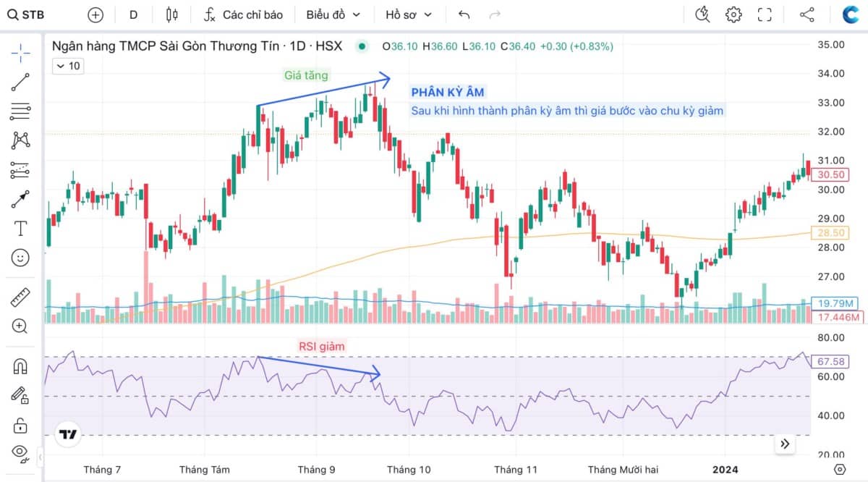Open chart settings gear icon

tap(733, 14)
